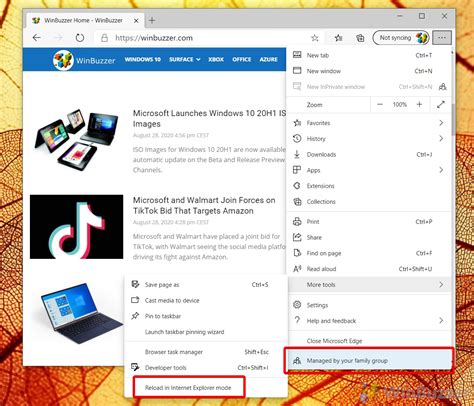Image resolution: width=474 pixels, height=406 pixels.
Task: Open Browser task manager
Action: 206,352
